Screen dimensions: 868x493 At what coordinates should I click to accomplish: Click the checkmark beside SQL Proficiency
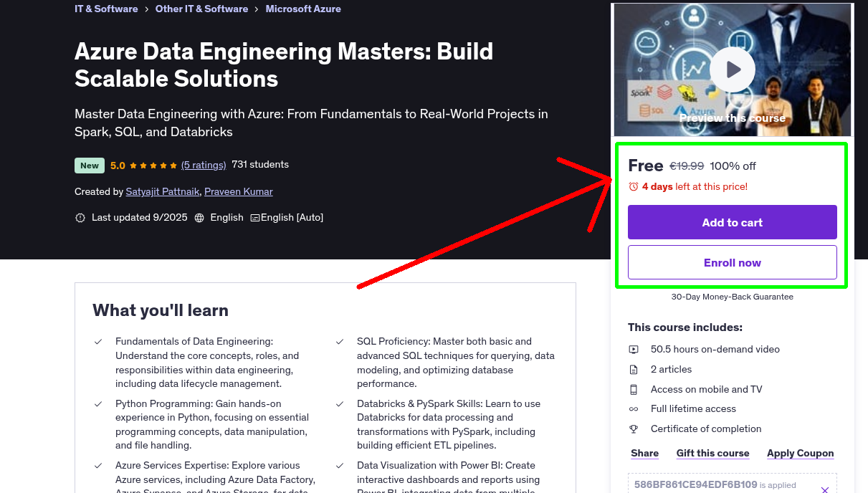[x=340, y=342]
